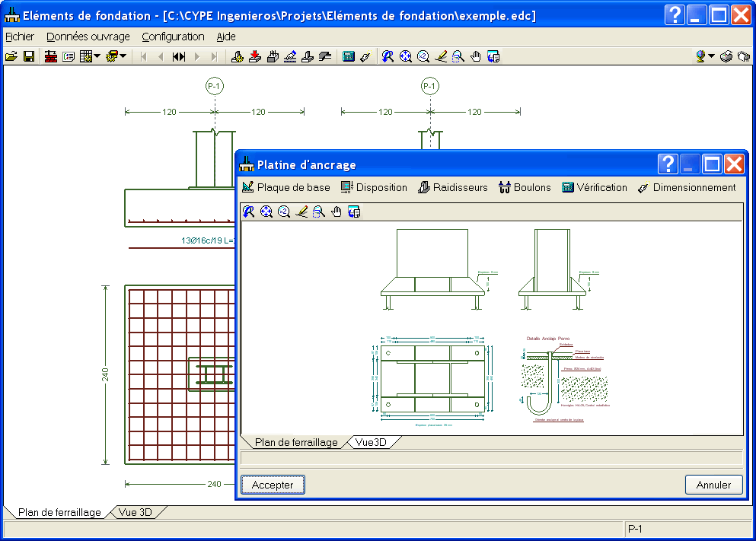Click the calculator icon in main toolbar
This screenshot has width=756, height=541.
pos(348,56)
